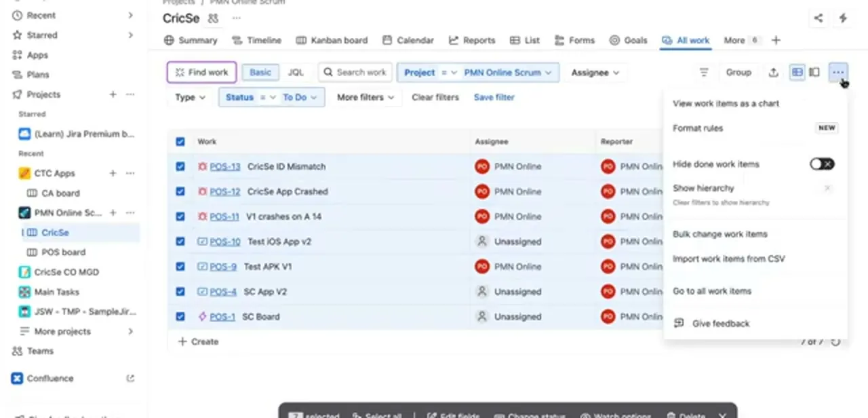
Task: Open the POS-13 work item link
Action: click(225, 166)
